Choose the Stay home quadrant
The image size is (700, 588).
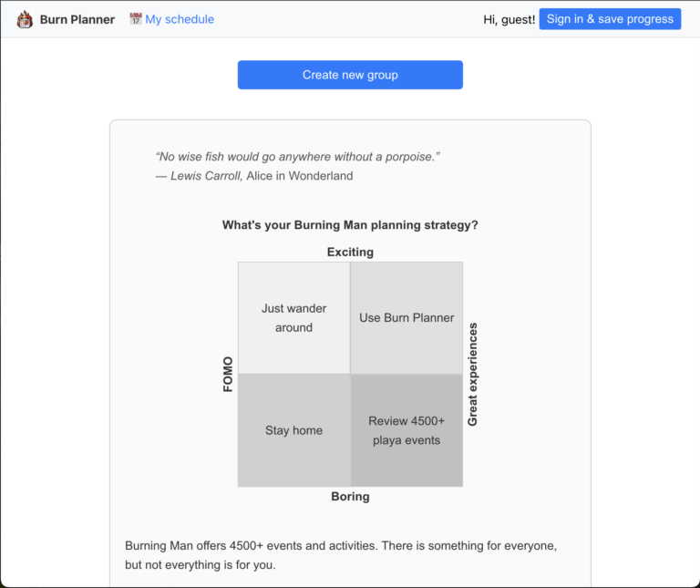[293, 430]
